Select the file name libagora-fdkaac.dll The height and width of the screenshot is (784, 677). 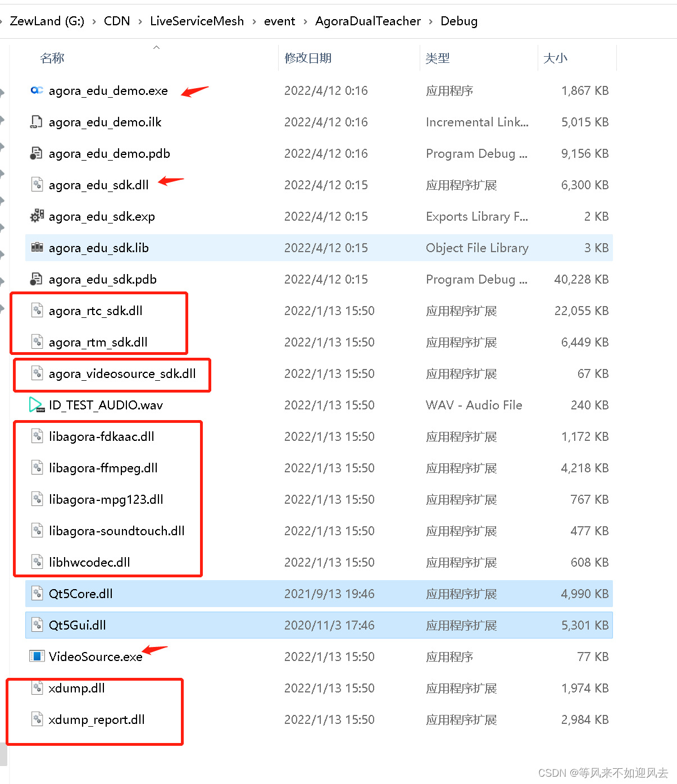tap(102, 437)
